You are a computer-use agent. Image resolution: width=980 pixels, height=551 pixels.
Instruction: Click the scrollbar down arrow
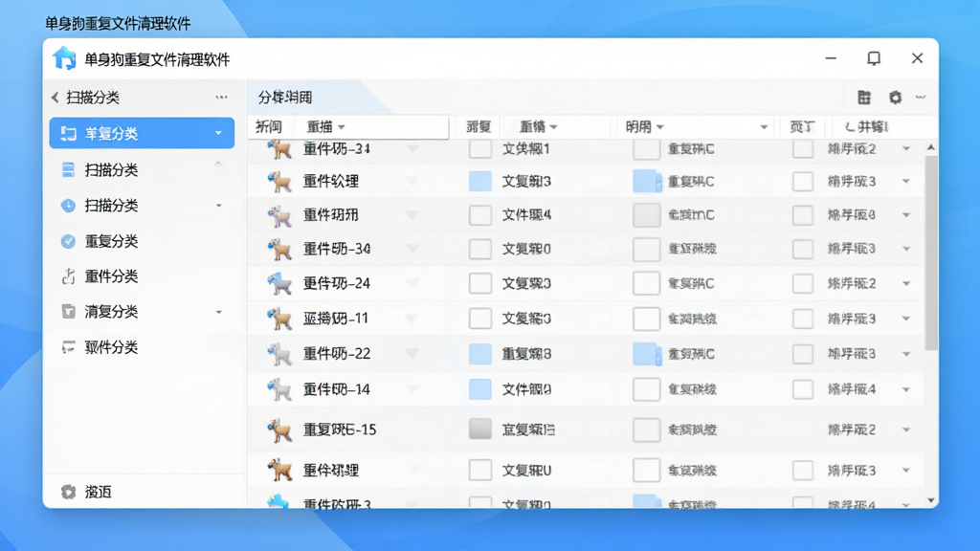coord(931,500)
